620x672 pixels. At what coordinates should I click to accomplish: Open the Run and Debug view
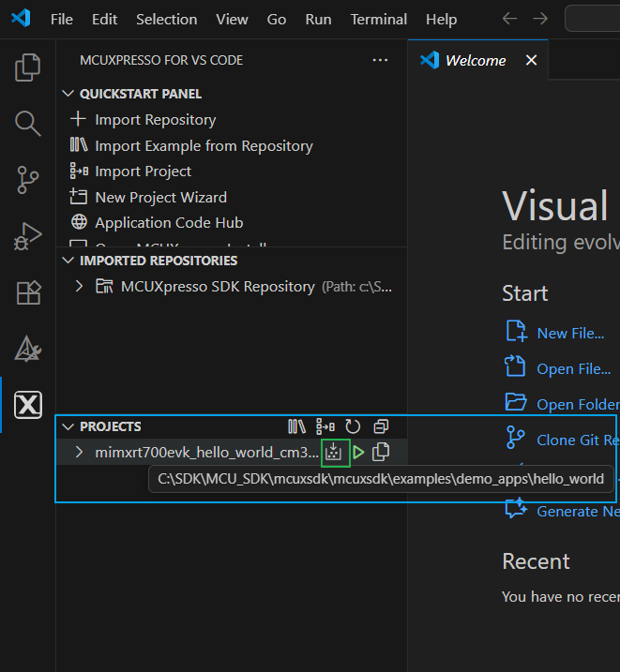(x=28, y=235)
